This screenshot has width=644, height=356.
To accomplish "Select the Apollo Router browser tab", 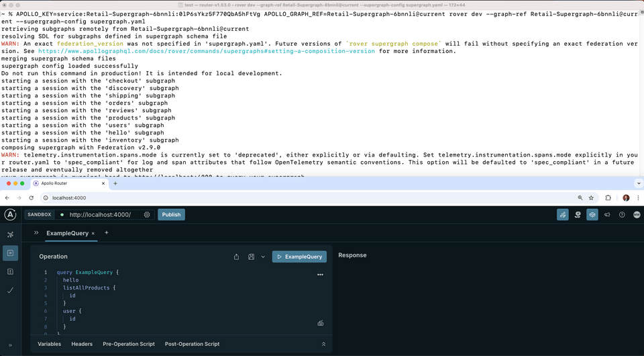I will 68,183.
